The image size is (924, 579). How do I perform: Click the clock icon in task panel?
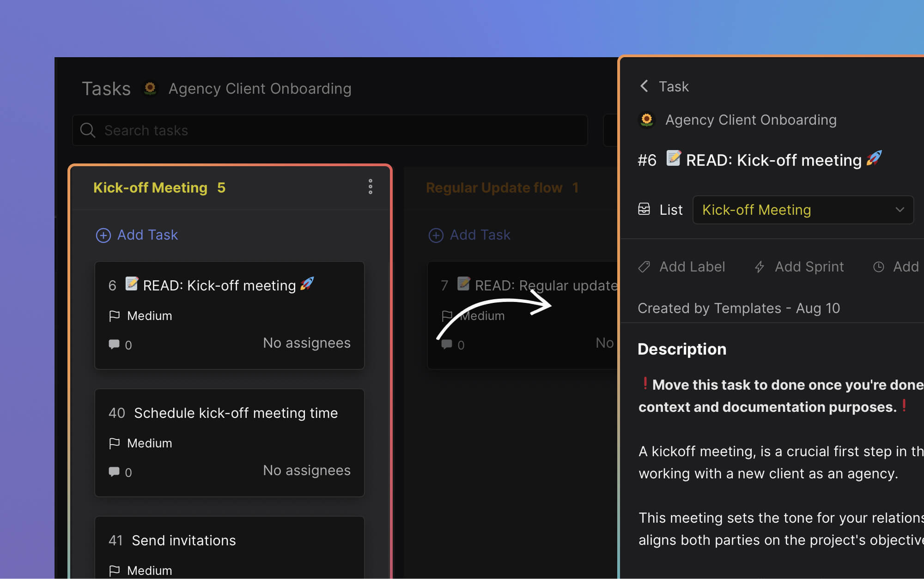(x=878, y=267)
